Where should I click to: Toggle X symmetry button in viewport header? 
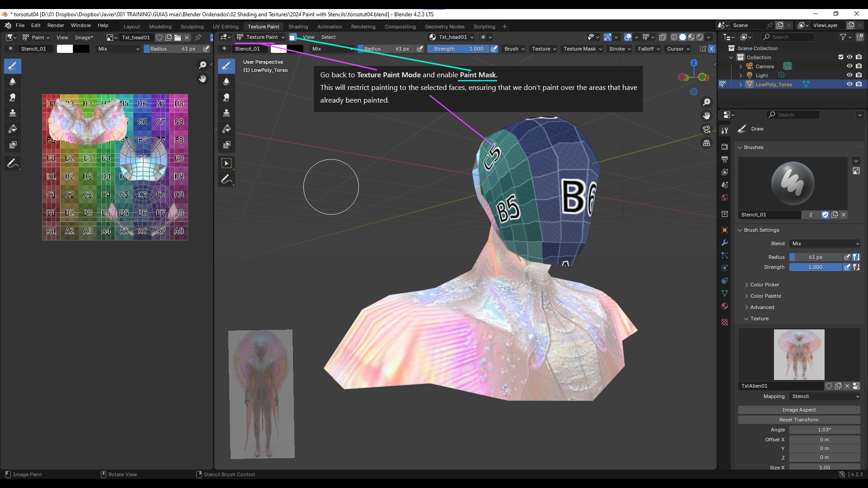(x=711, y=49)
